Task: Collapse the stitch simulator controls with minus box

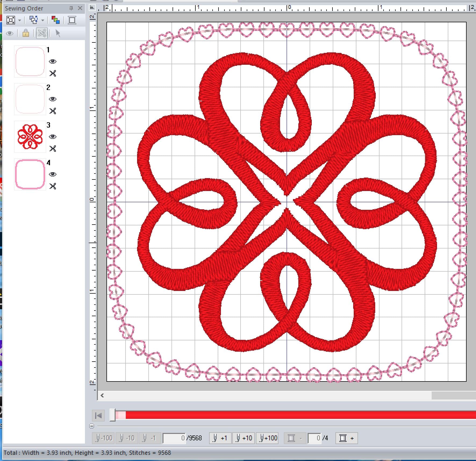Action: (x=92, y=426)
